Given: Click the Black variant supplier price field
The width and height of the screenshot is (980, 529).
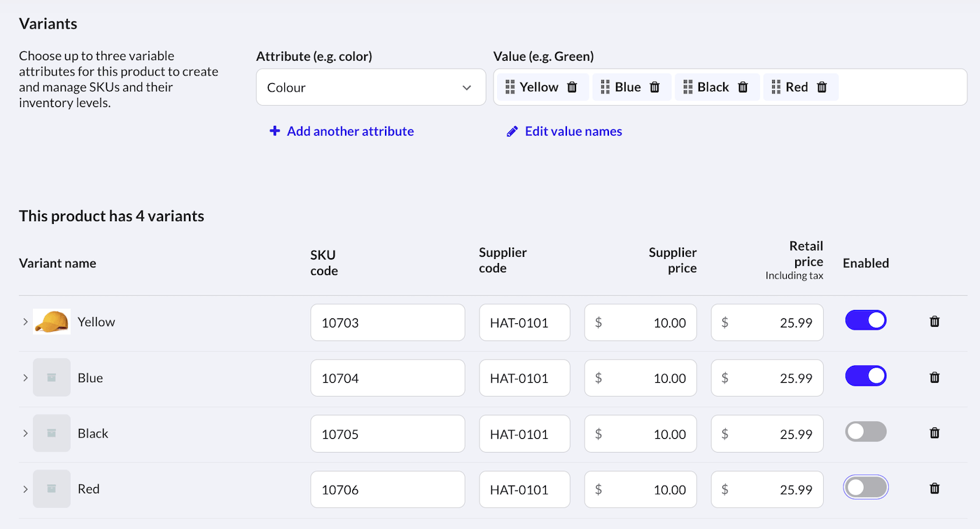Looking at the screenshot, I should click(640, 434).
